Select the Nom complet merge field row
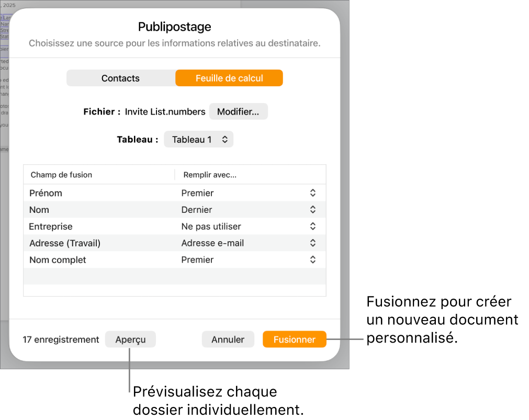This screenshot has height=420, width=529. (x=94, y=260)
